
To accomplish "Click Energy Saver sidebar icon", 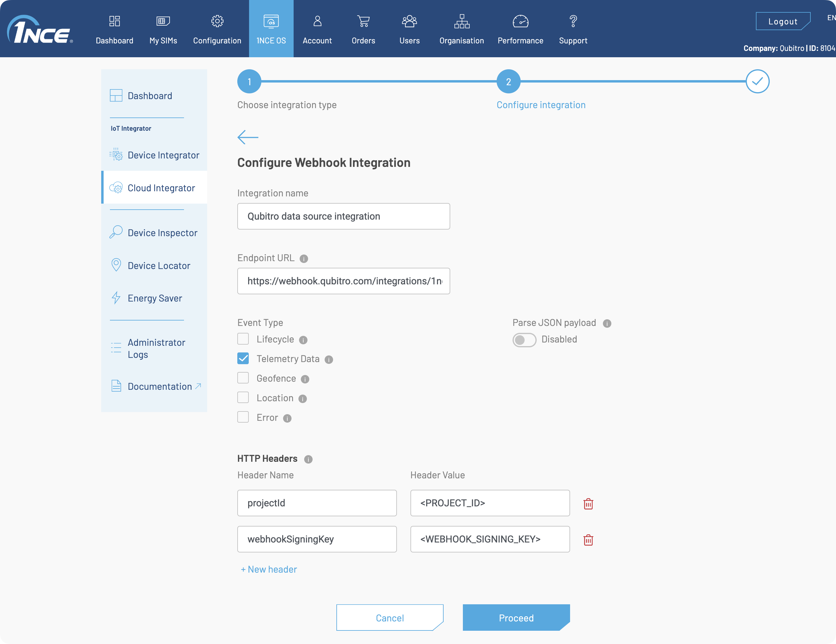I will pos(116,298).
